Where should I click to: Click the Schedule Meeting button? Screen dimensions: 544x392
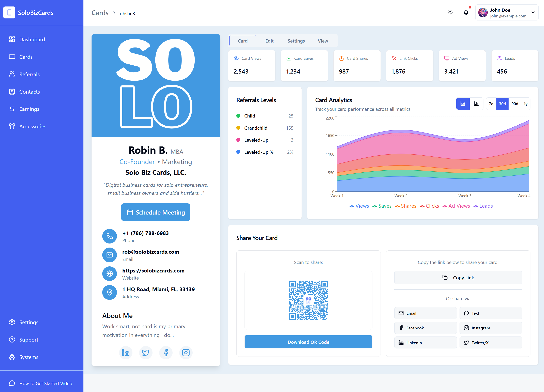[x=155, y=212]
